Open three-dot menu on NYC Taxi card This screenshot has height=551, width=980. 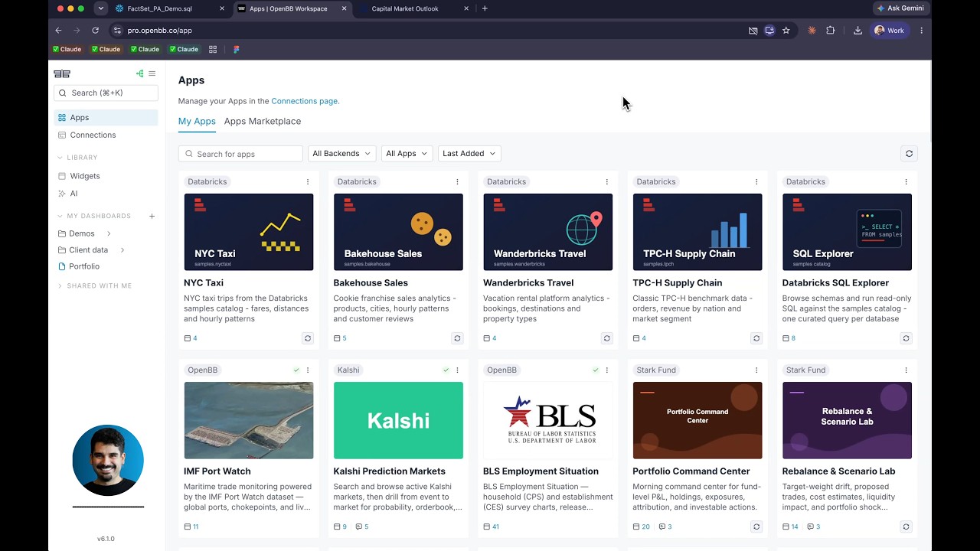coord(308,182)
